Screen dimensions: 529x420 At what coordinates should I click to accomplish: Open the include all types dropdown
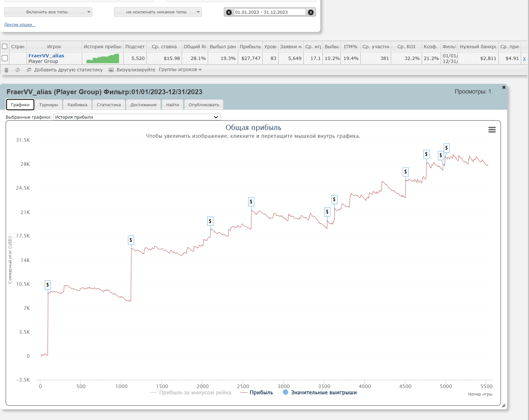point(48,12)
